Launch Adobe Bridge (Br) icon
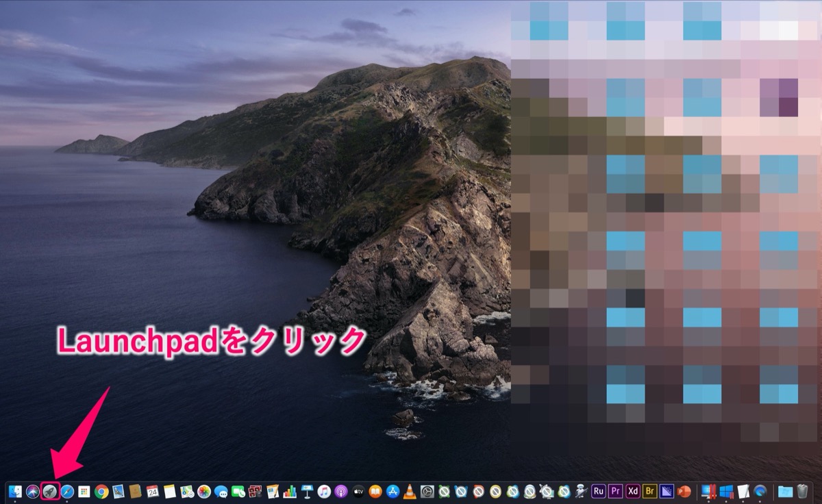Viewport: 822px width, 504px height. (650, 491)
